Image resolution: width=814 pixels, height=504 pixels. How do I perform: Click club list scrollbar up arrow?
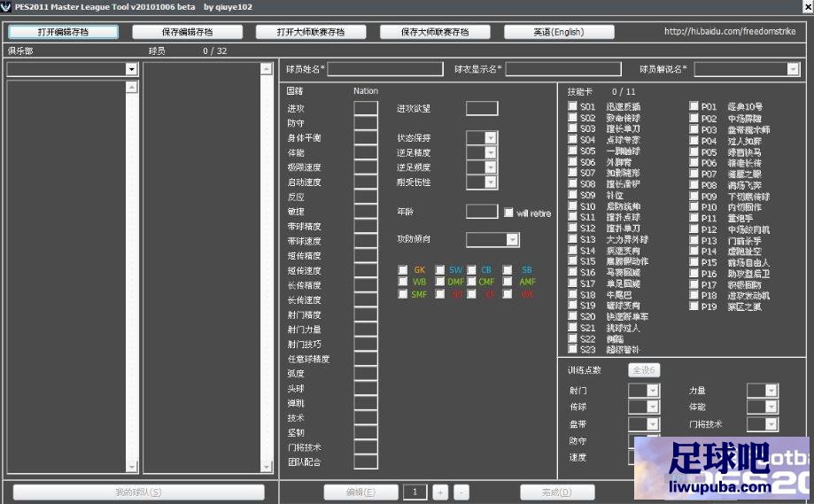(x=132, y=87)
